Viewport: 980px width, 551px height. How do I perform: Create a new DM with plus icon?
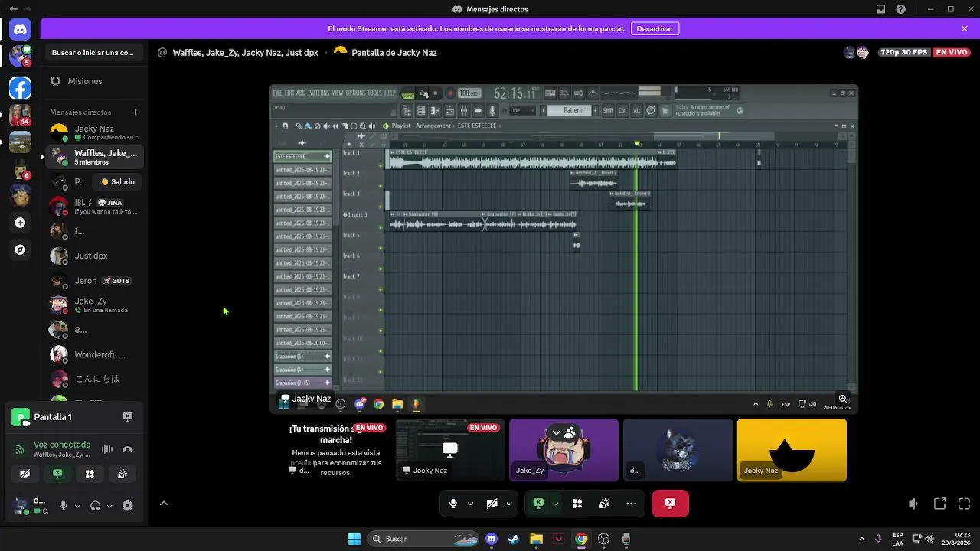pos(135,112)
